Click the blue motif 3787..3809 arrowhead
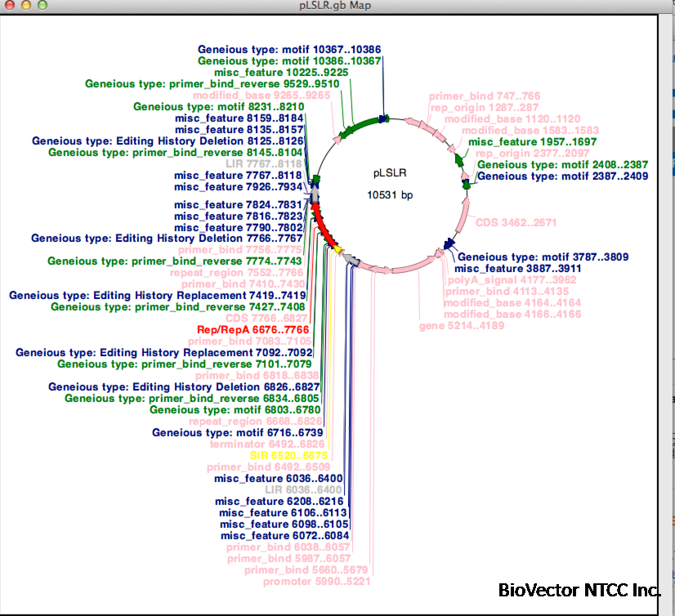Screen dimensions: 675x616 point(449,244)
